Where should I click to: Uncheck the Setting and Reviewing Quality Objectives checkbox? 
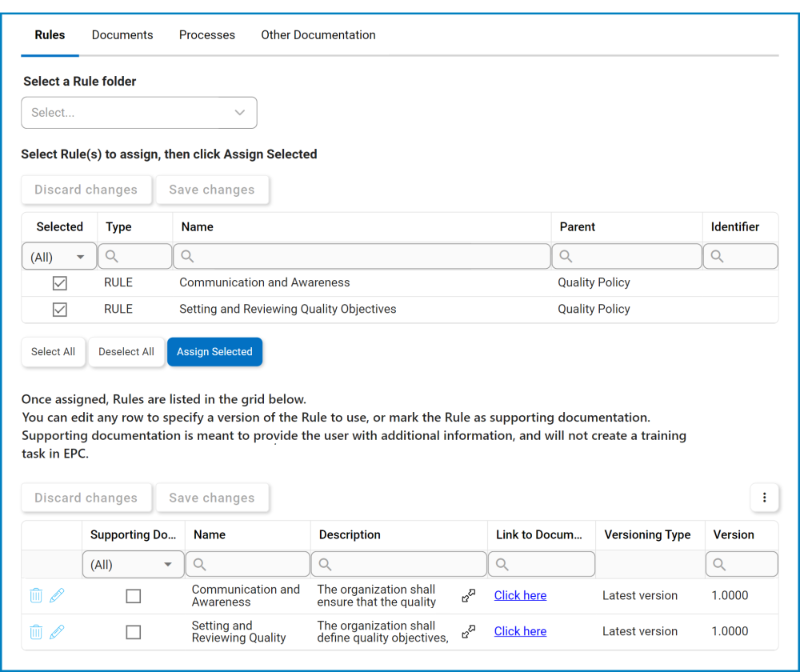[58, 309]
